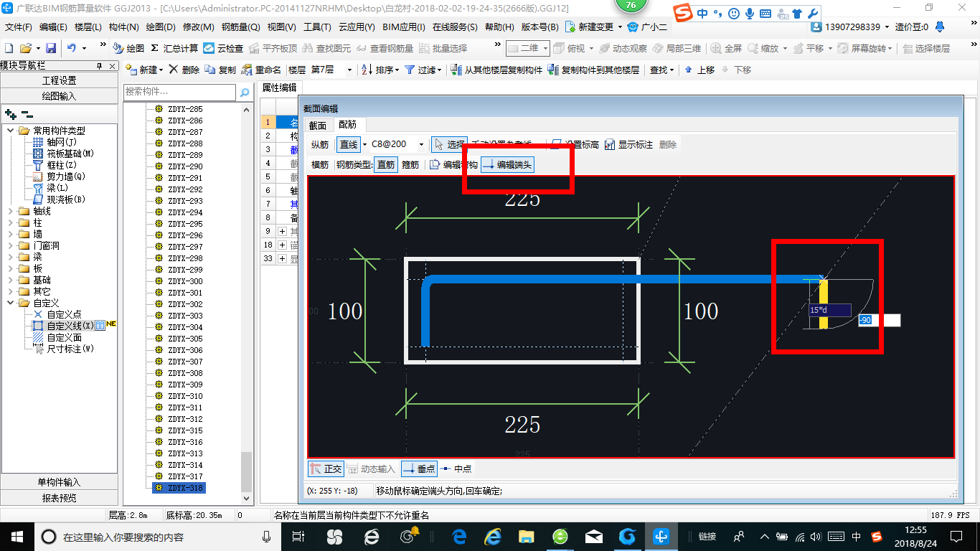Screen dimensions: 980x551
Task: Run 汇总计算 summary calculation
Action: tap(174, 48)
